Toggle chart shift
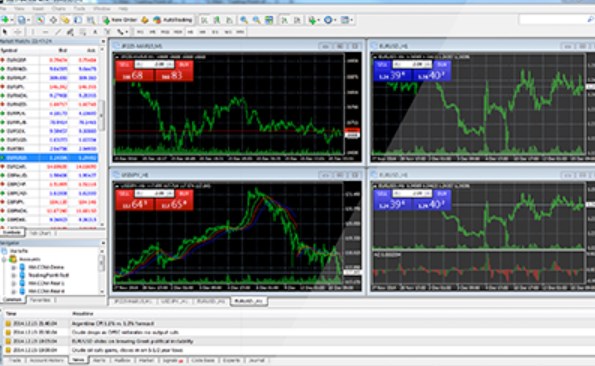Image resolution: width=595 pixels, height=366 pixels. pos(297,20)
